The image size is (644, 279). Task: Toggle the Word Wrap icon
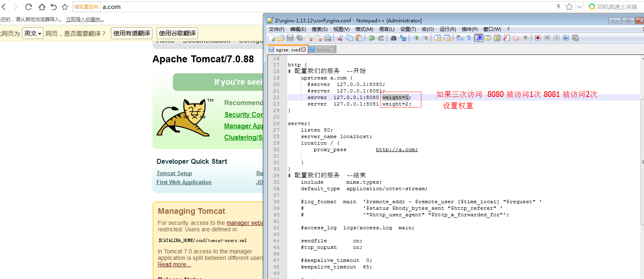(459, 38)
